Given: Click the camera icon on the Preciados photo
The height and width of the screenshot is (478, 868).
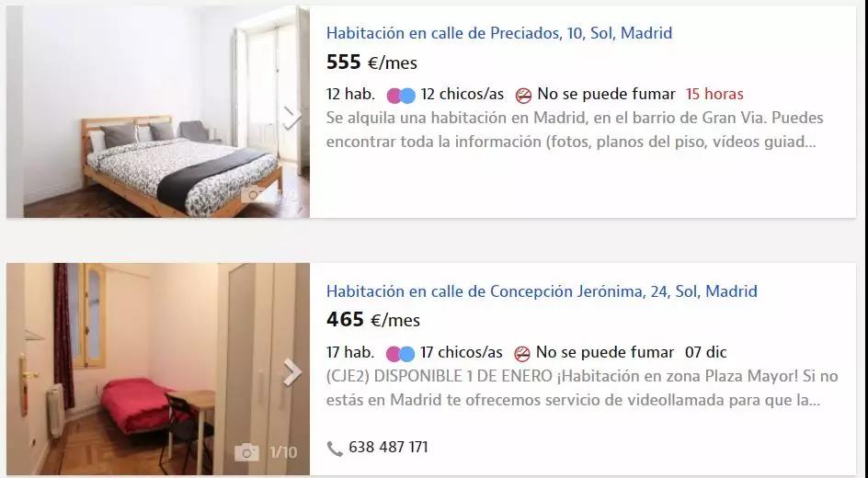Looking at the screenshot, I should 253,194.
